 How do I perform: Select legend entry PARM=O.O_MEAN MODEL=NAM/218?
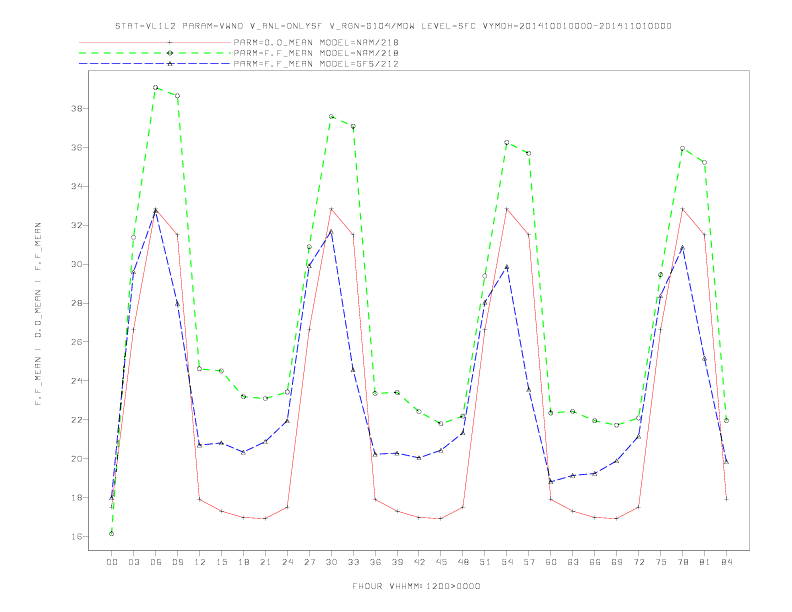pyautogui.click(x=316, y=42)
